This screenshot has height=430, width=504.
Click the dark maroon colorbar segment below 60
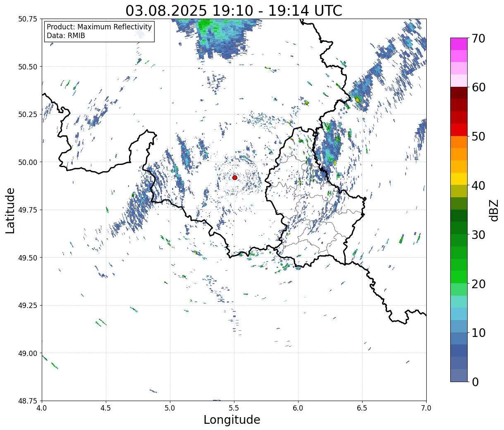pyautogui.click(x=459, y=93)
